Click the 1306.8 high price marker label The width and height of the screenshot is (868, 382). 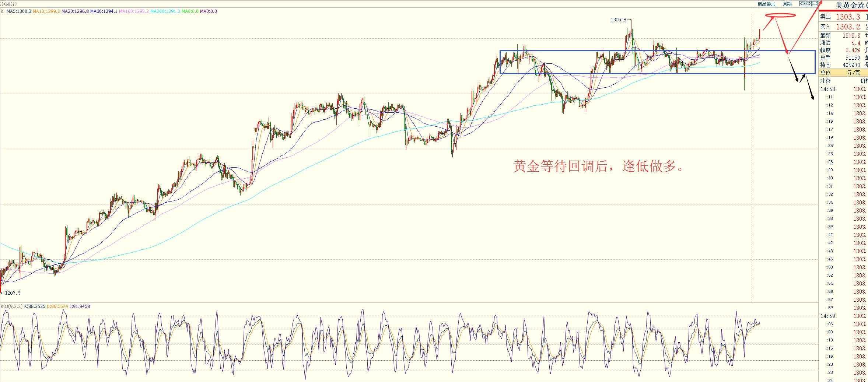click(618, 20)
